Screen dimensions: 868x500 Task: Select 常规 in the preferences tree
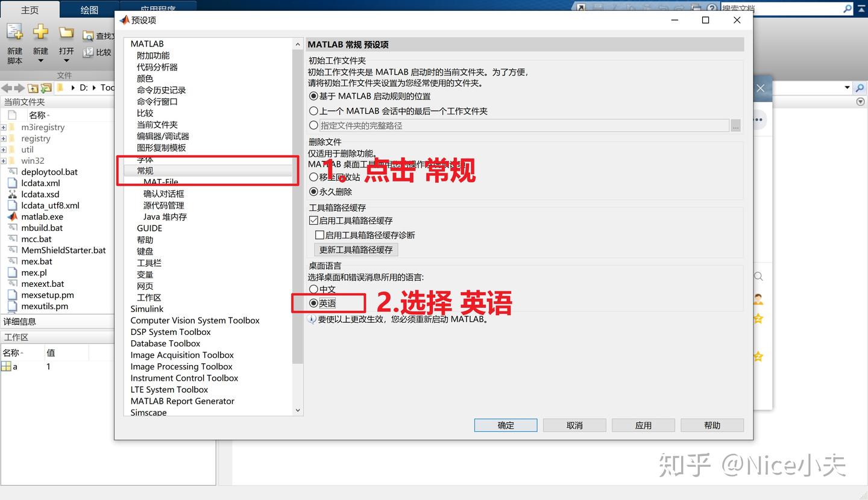(x=145, y=170)
